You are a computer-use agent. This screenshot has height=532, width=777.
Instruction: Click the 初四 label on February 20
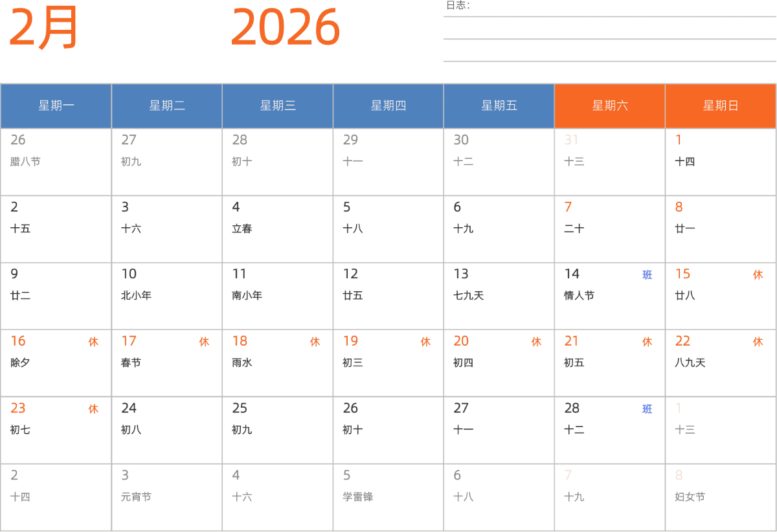click(463, 362)
